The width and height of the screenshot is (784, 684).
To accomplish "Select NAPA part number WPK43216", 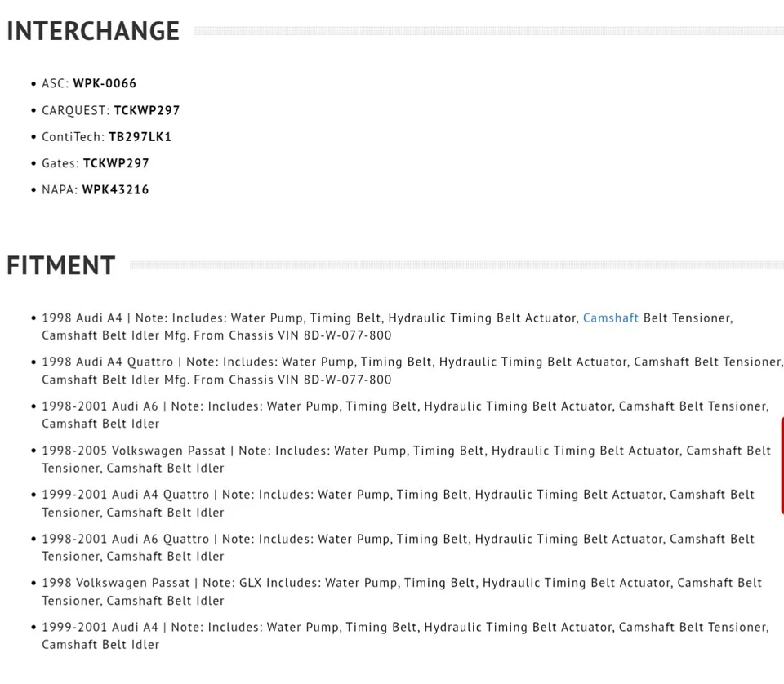I will [x=115, y=189].
